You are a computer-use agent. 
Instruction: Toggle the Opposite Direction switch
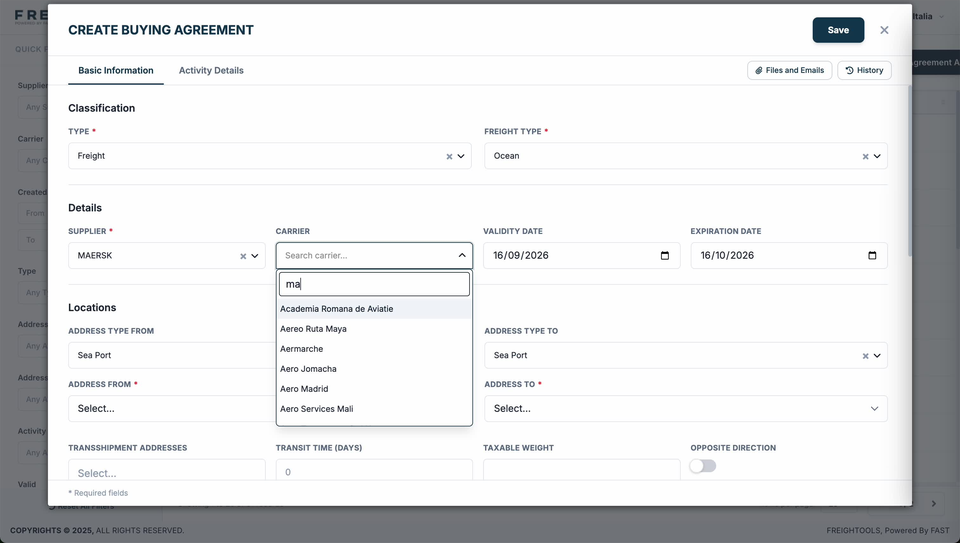pyautogui.click(x=702, y=466)
